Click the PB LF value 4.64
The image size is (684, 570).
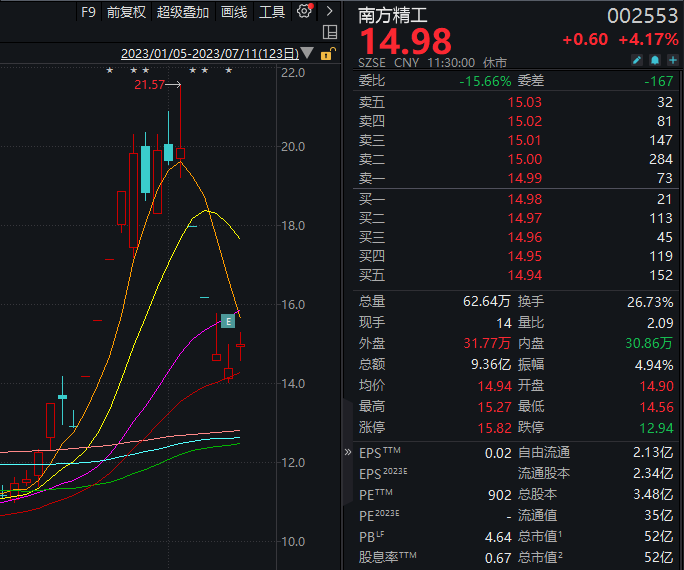pos(498,537)
